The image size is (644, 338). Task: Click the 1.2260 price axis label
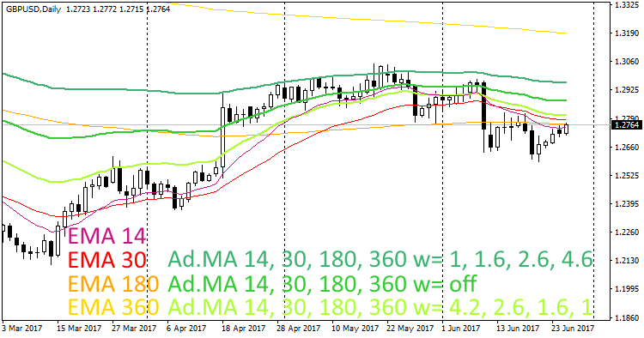(x=627, y=232)
